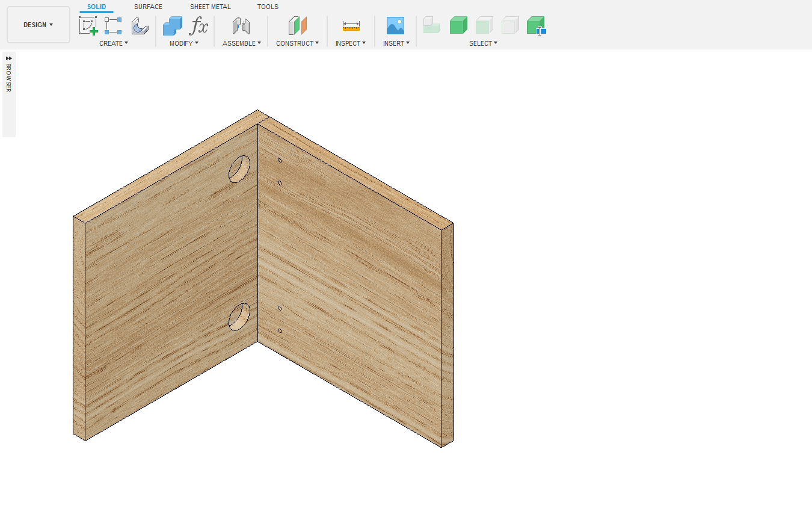
Task: Switch to the SHEET METAL tab
Action: [x=210, y=7]
